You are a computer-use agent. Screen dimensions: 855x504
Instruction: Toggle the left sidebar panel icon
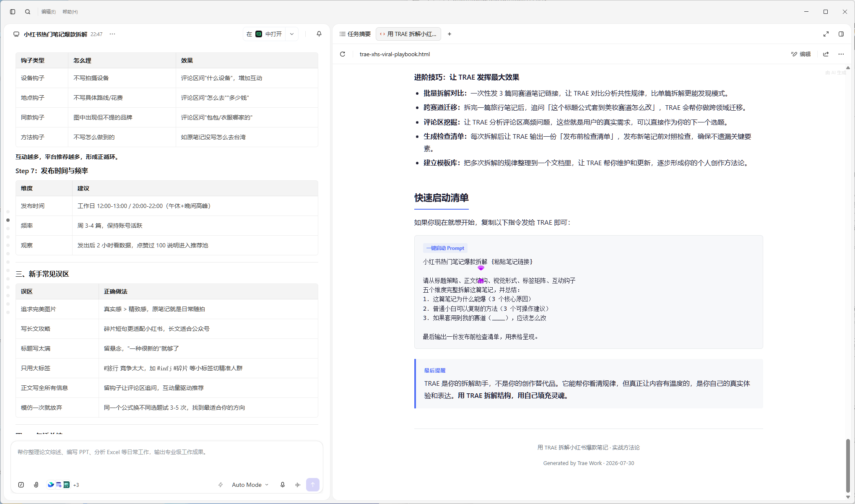tap(13, 12)
